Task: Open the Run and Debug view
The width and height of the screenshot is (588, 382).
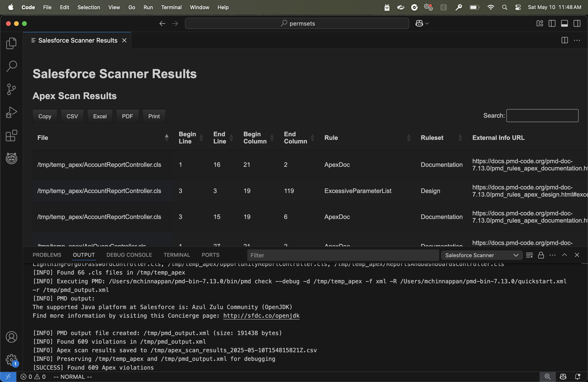Action: coord(11,112)
